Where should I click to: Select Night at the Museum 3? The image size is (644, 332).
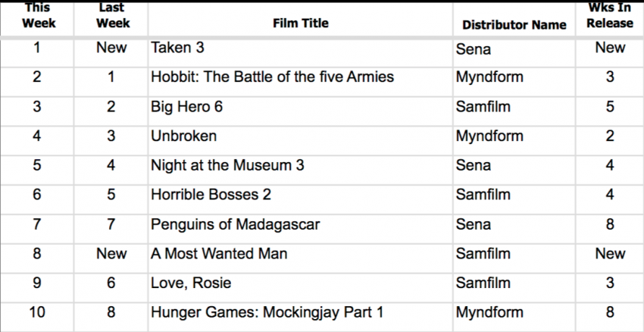point(227,165)
